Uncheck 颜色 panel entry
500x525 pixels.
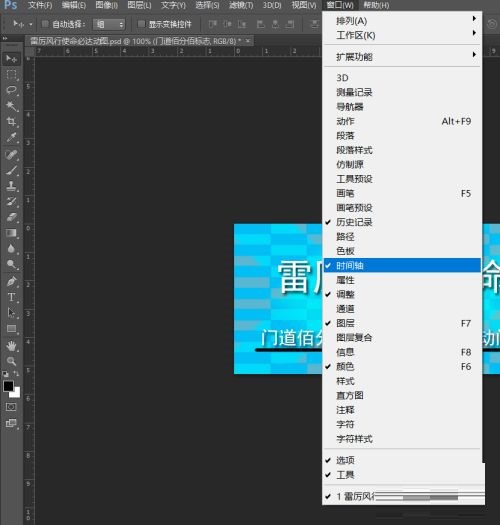click(402, 367)
